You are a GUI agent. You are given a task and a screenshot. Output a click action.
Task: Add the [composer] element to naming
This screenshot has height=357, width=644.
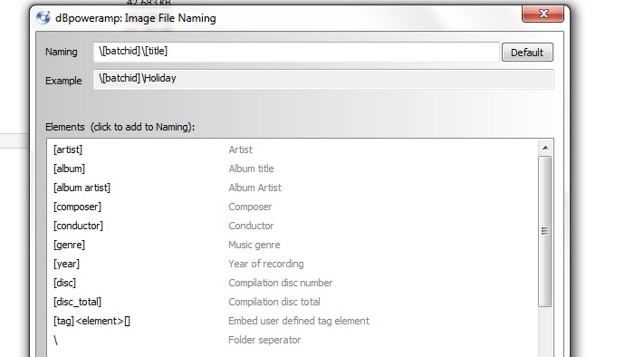[77, 207]
